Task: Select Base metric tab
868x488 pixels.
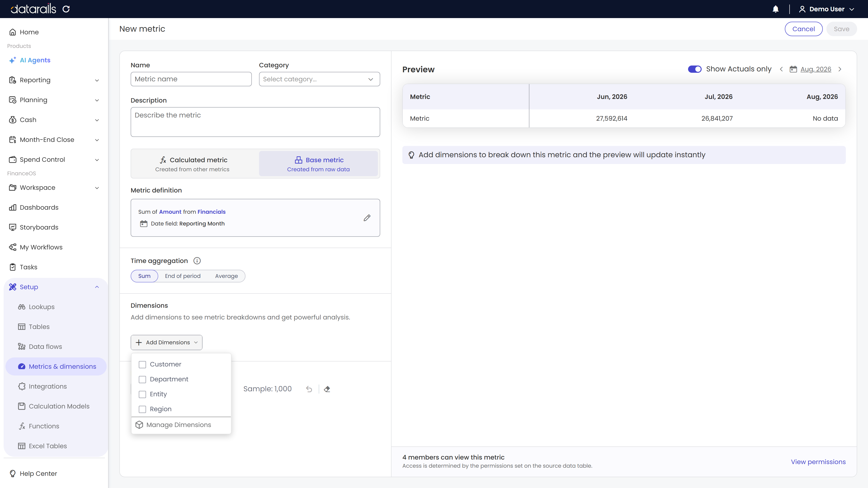Action: pyautogui.click(x=318, y=164)
